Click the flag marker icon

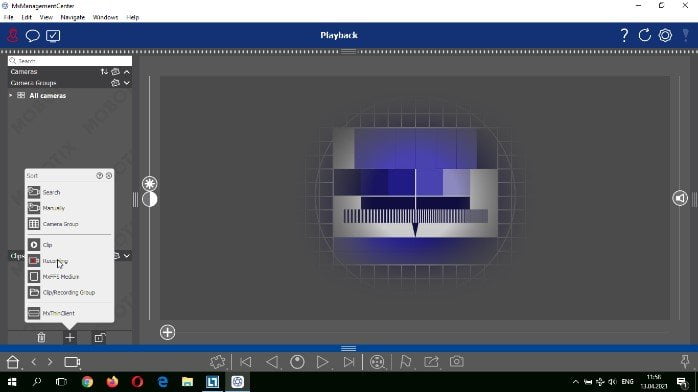click(406, 362)
